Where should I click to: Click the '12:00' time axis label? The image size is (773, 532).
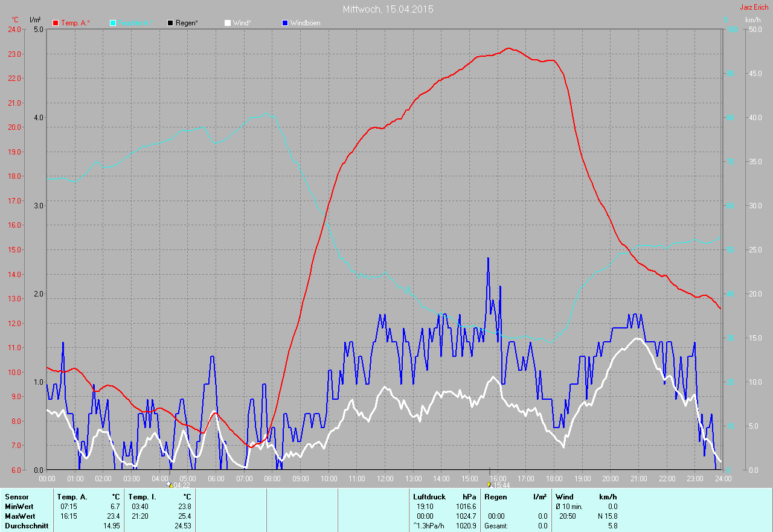[x=385, y=478]
